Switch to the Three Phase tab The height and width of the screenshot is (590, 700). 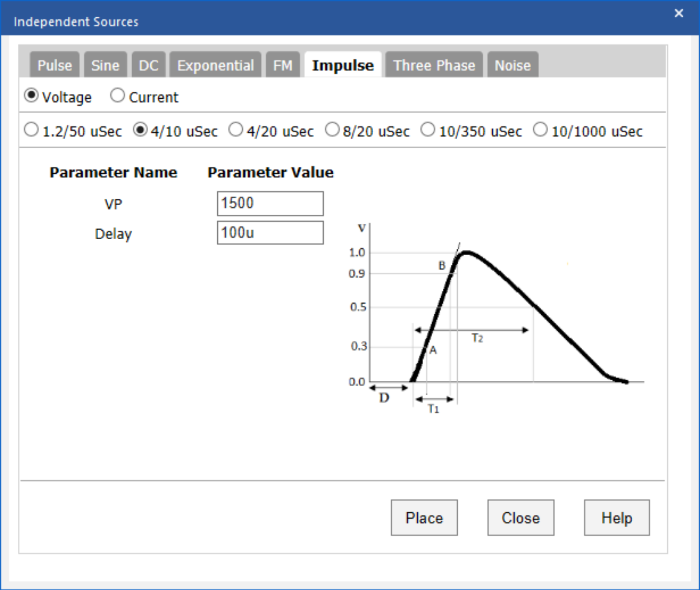point(434,65)
